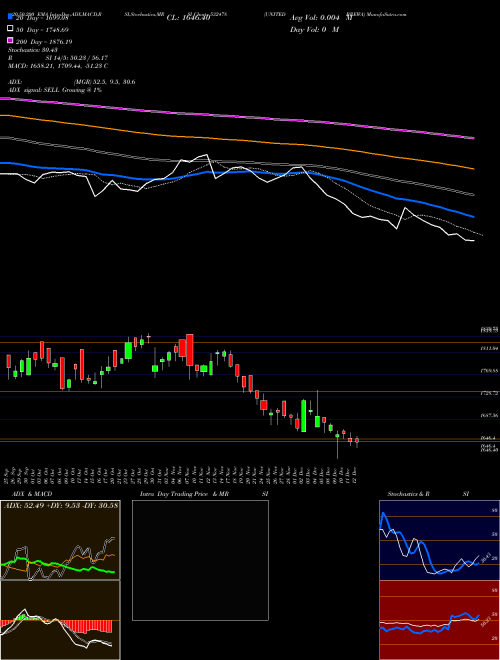Click the 'CL: 1646.40' closing price label
This screenshot has width=500, height=660.
[x=188, y=18]
